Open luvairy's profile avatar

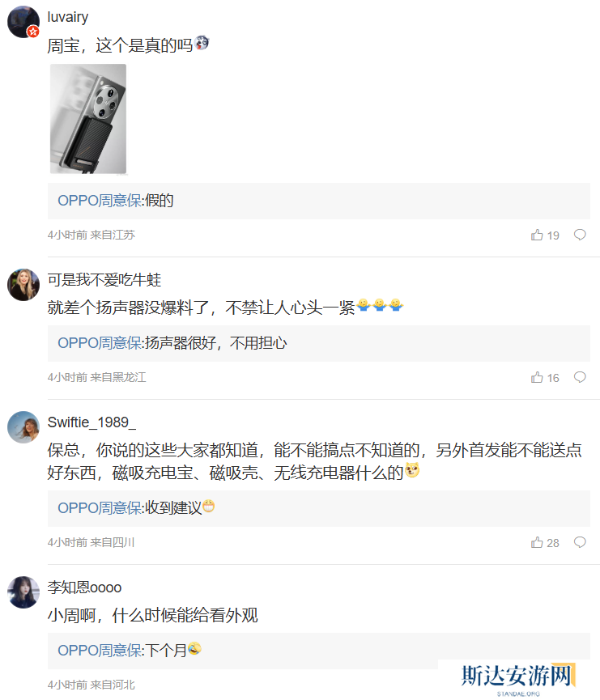23,22
